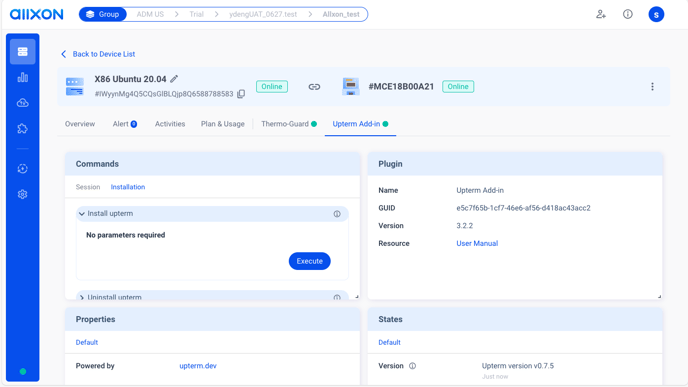
Task: Open the info icon in header
Action: [x=628, y=14]
